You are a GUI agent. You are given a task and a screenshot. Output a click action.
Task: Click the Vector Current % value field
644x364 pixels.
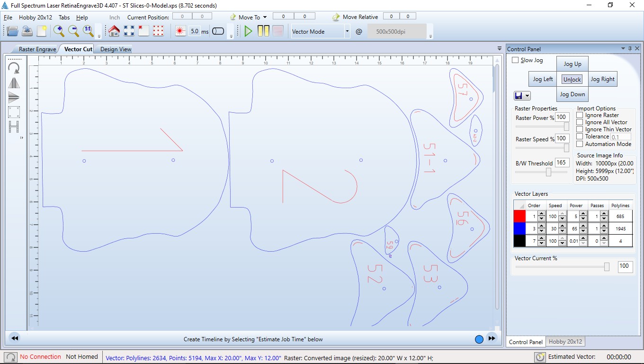coord(625,266)
